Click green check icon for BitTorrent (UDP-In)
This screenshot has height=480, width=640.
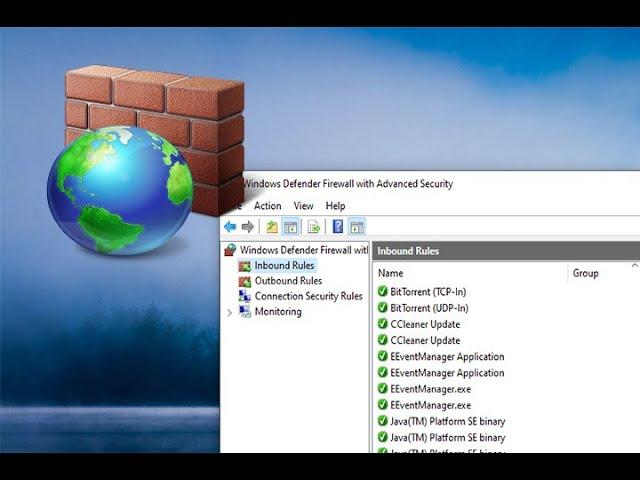click(x=382, y=307)
